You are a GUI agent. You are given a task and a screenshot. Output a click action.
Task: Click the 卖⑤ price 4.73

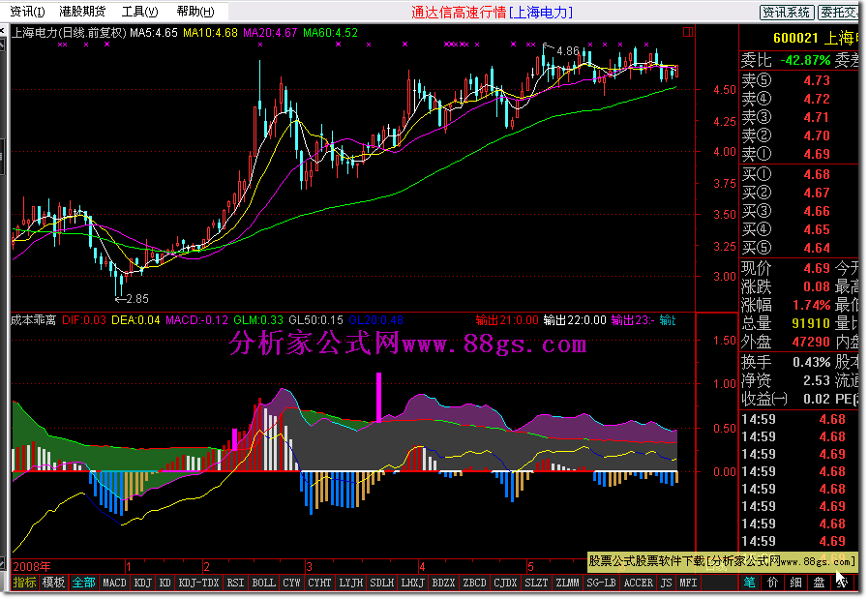click(817, 81)
